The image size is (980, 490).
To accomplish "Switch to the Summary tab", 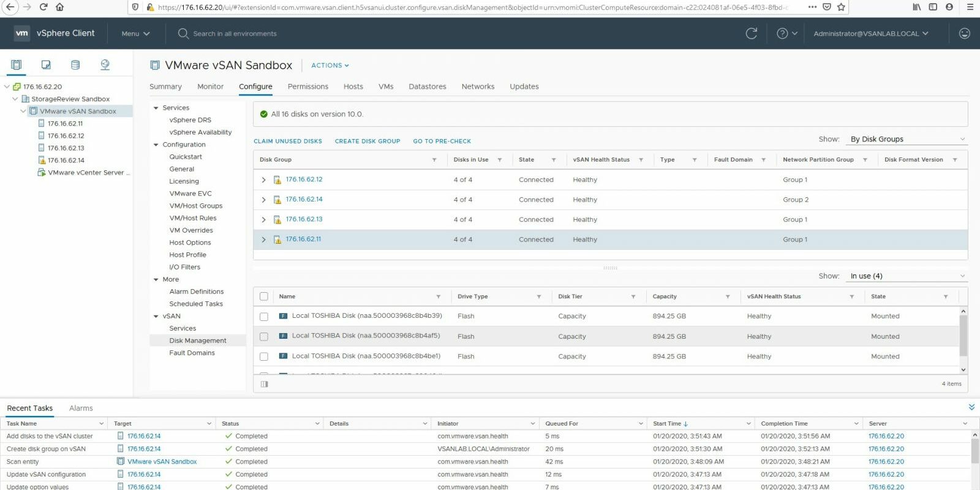I will [165, 86].
